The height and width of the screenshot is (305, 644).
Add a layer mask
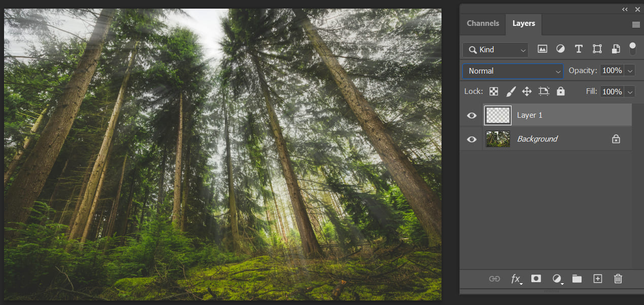[536, 279]
